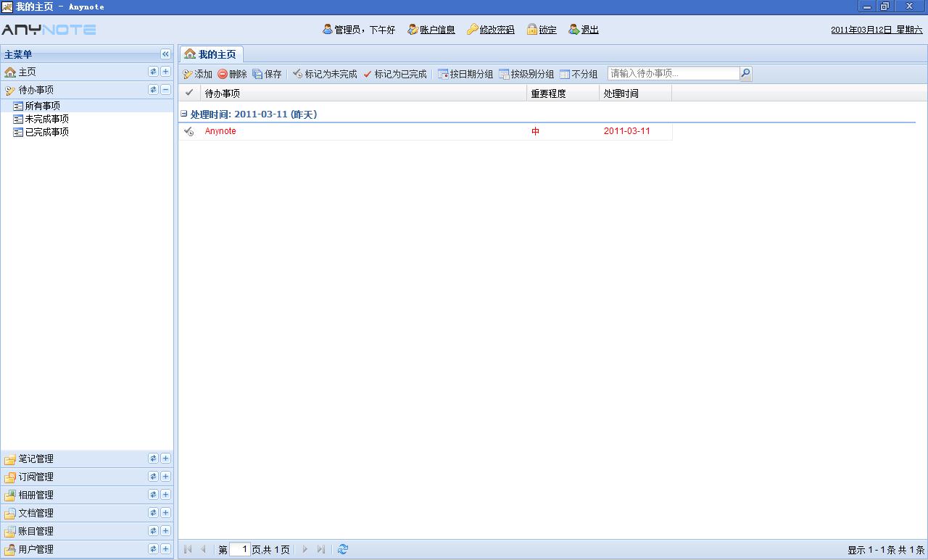Refresh the 相册管理 panel
This screenshot has height=560, width=928.
click(x=153, y=494)
